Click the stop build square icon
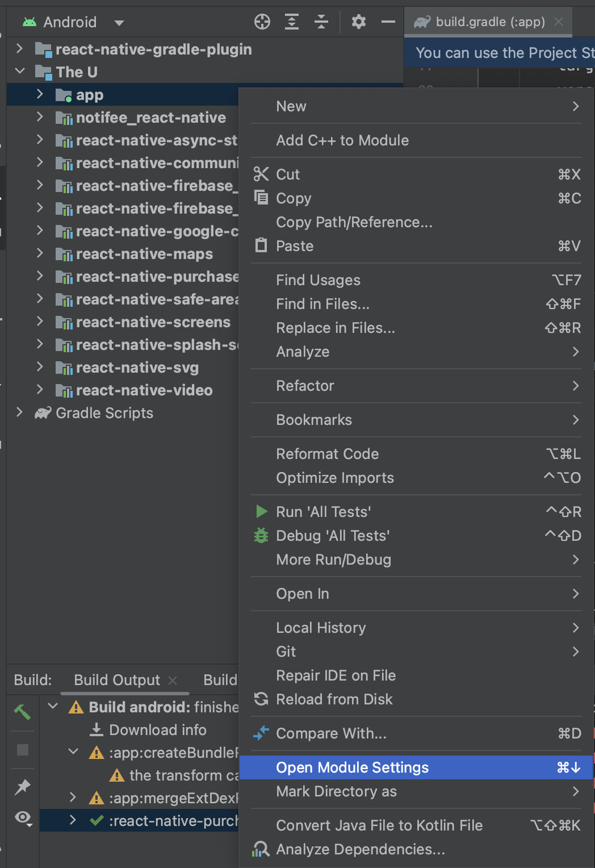The width and height of the screenshot is (595, 868). point(23,750)
